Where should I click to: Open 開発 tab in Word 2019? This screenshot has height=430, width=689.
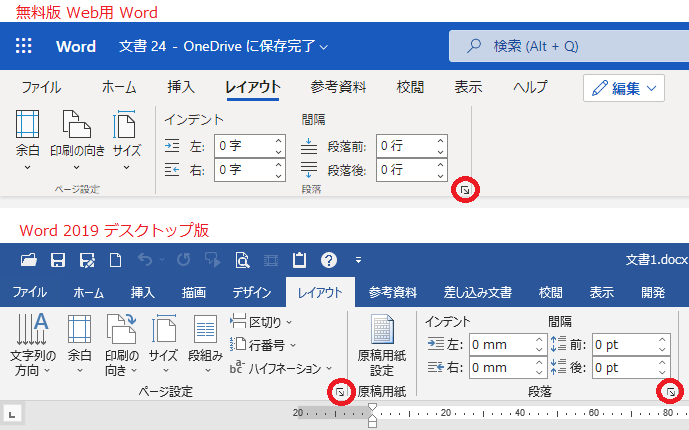[x=653, y=292]
